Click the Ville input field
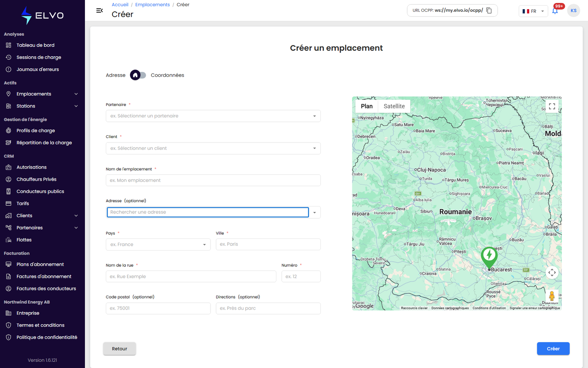The image size is (588, 368). (268, 244)
